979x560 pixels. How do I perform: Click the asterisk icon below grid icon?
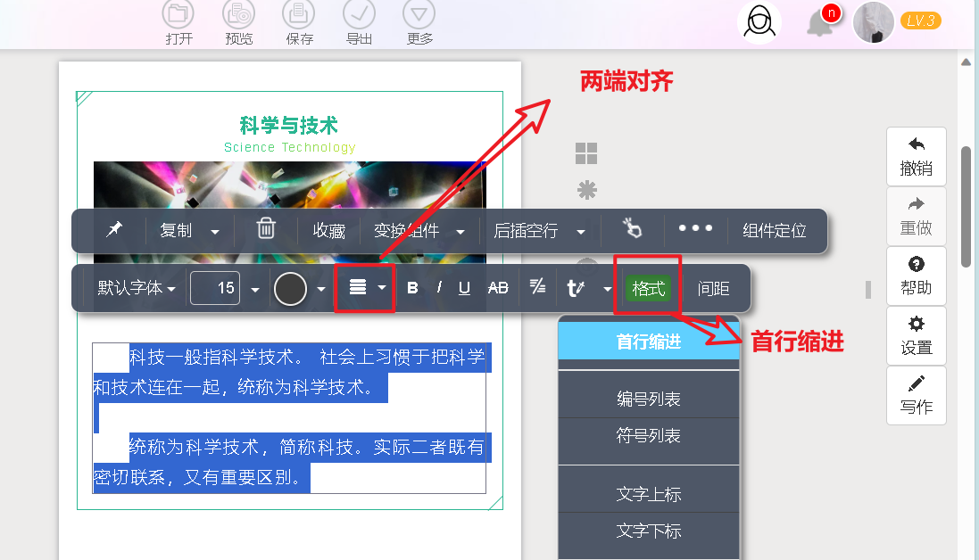point(587,190)
